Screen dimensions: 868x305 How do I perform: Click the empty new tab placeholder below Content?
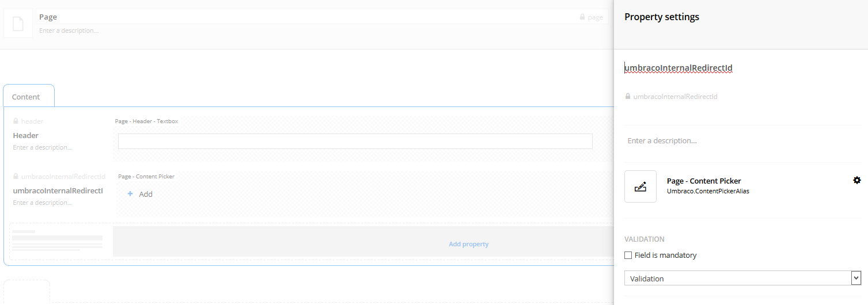(x=26, y=291)
